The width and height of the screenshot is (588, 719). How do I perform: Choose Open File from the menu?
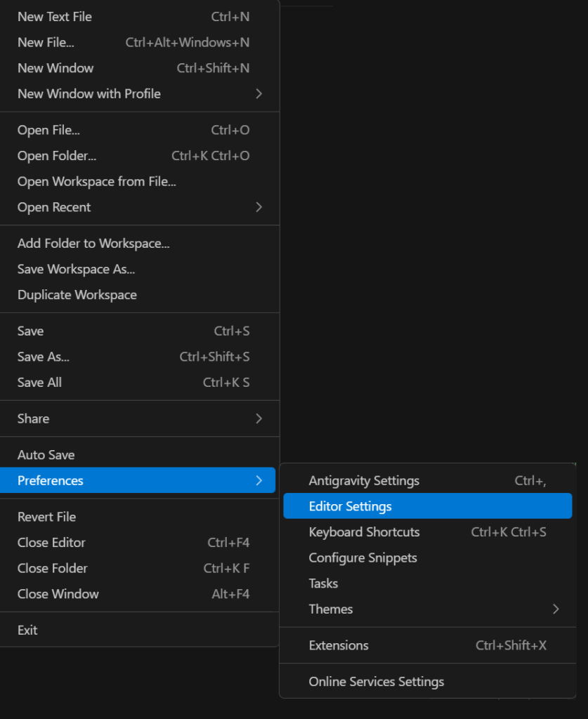(48, 131)
